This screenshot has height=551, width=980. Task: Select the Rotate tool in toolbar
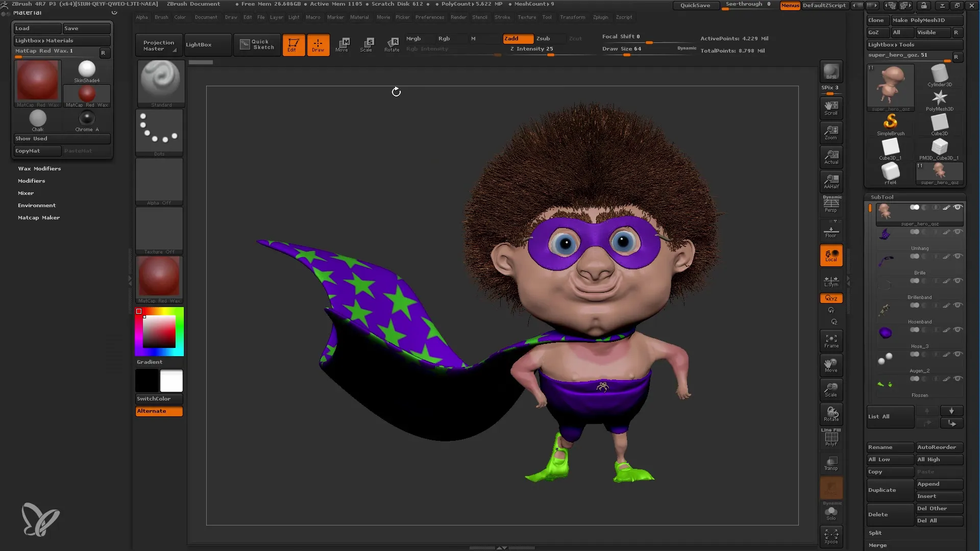391,44
